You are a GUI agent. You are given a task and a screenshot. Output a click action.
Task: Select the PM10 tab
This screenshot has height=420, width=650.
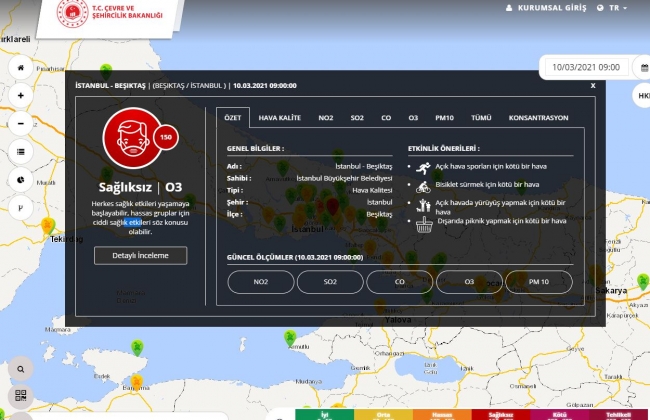tap(444, 117)
